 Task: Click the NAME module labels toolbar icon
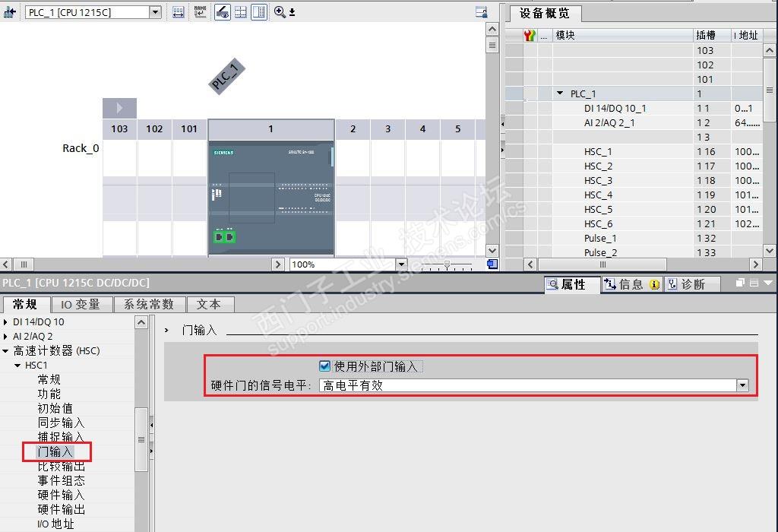tap(201, 12)
